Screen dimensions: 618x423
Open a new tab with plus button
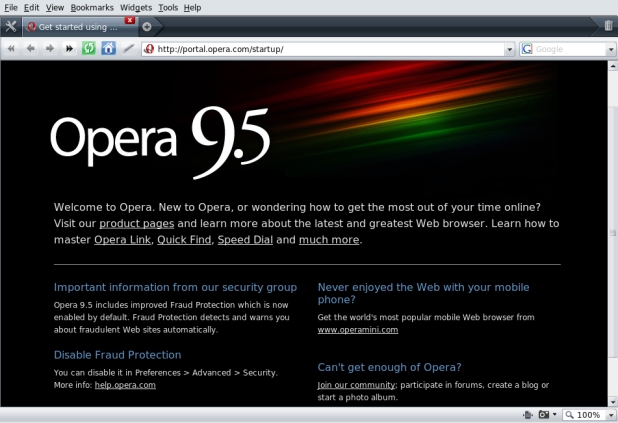(147, 26)
